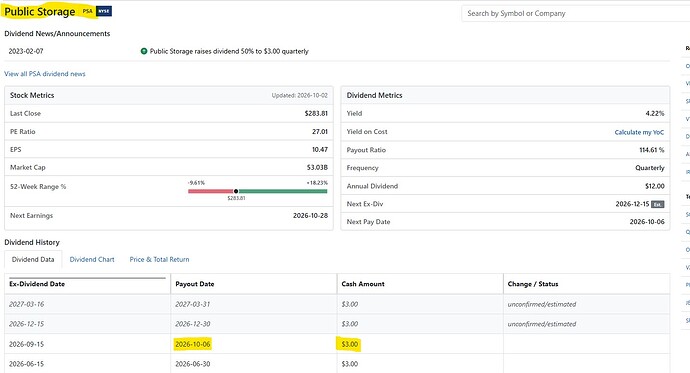Click highlighted payout date 2026-10-06 cell
690x373 pixels.
(193, 344)
